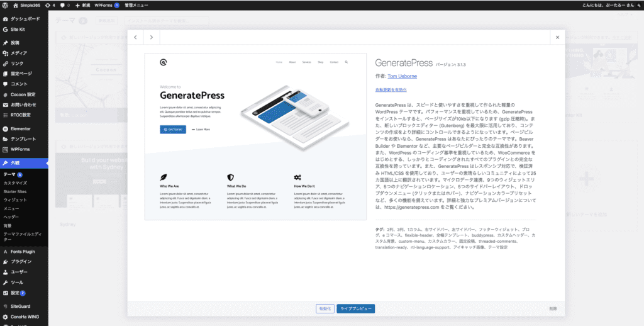The image size is (644, 326).
Task: Click the plus 新規 add-new item
Action: coord(83,5)
